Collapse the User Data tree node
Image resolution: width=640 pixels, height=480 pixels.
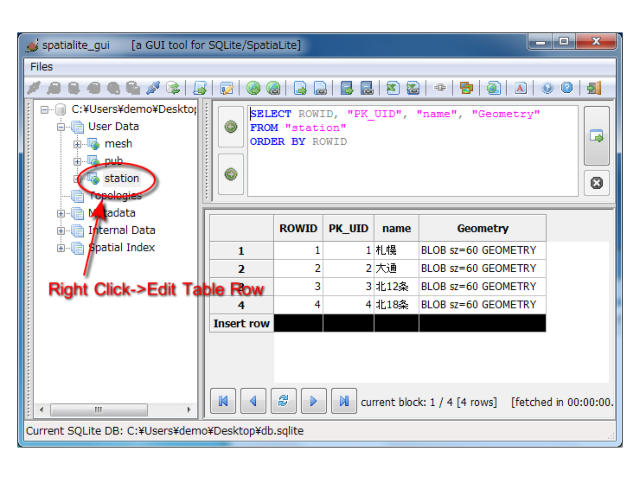(61, 127)
